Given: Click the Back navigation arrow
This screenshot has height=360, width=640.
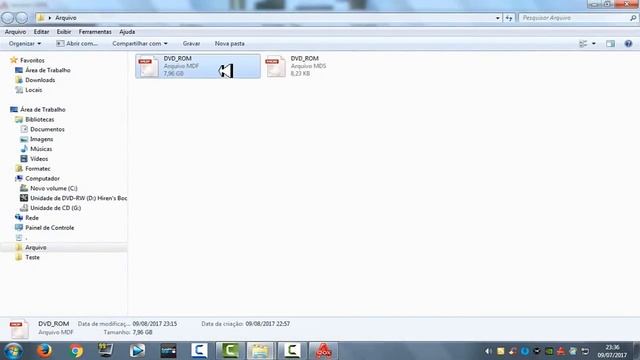Looking at the screenshot, I should (x=8, y=18).
